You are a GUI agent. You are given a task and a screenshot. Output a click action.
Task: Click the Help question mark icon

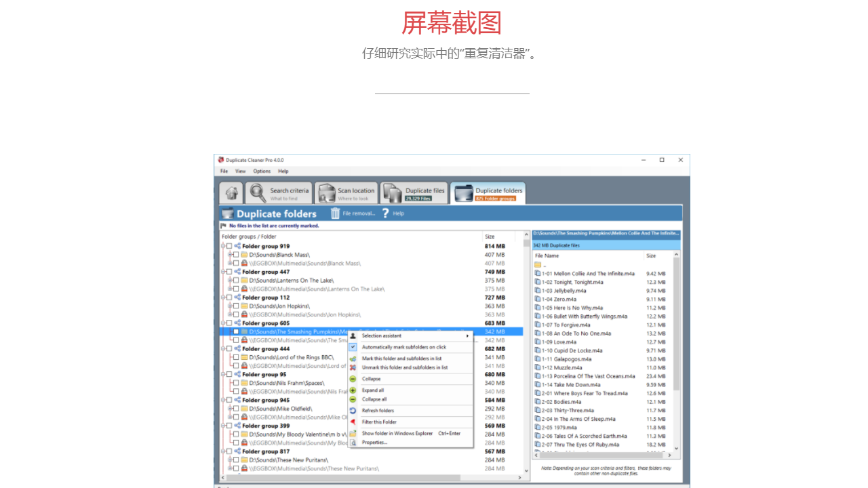384,213
